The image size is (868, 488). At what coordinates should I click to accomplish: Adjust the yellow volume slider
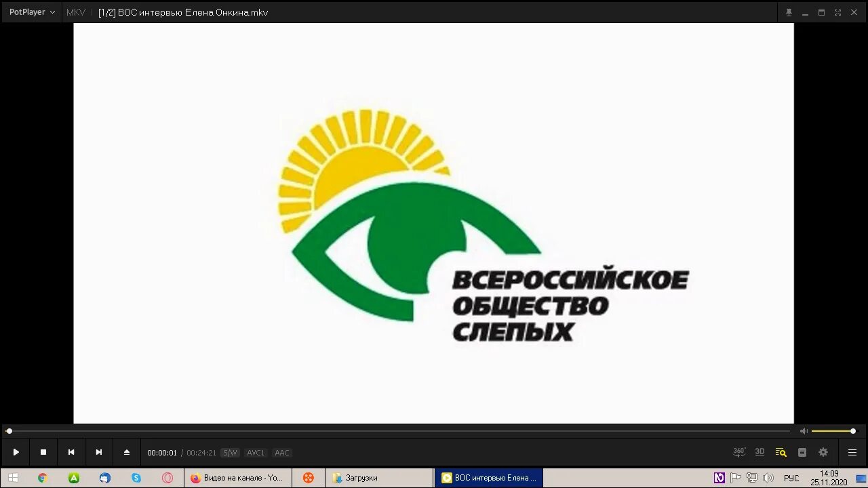tap(833, 431)
